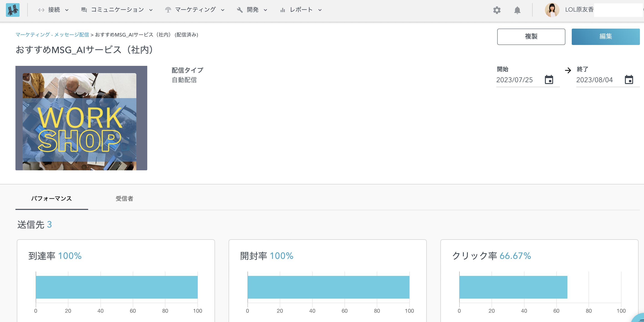This screenshot has width=644, height=322.
Task: Open the マーケティング - メッセージ配信 breadcrumb link
Action: [x=52, y=35]
